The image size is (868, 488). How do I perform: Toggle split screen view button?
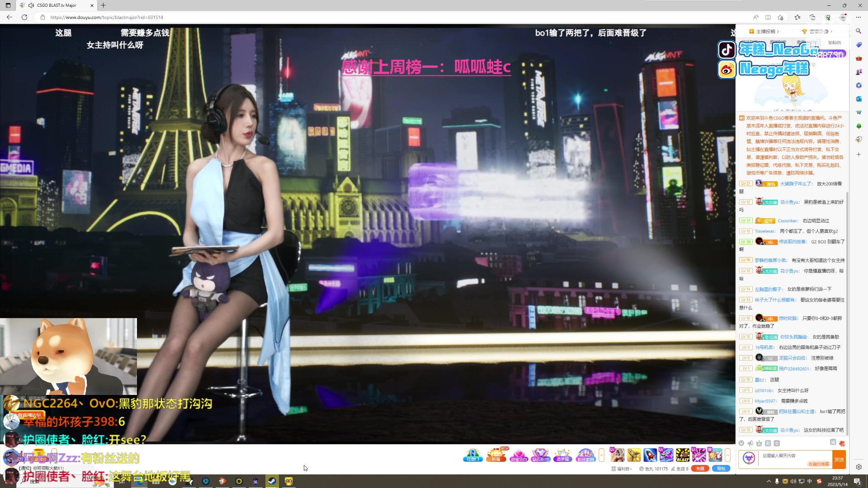click(x=768, y=17)
